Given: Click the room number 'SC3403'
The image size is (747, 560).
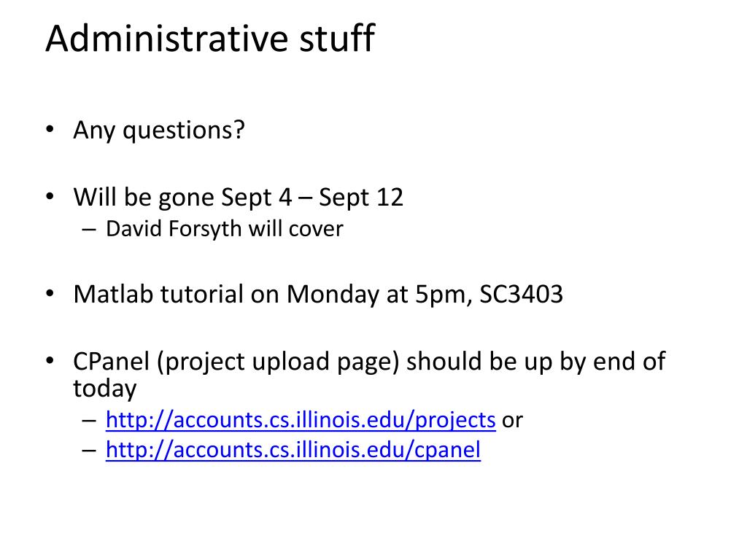Looking at the screenshot, I should (x=521, y=295).
